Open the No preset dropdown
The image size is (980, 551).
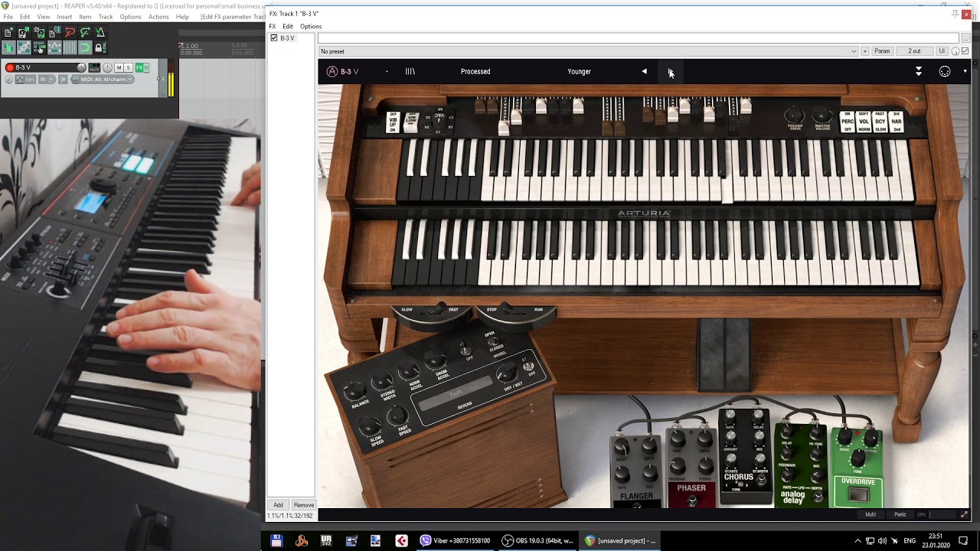click(x=588, y=51)
